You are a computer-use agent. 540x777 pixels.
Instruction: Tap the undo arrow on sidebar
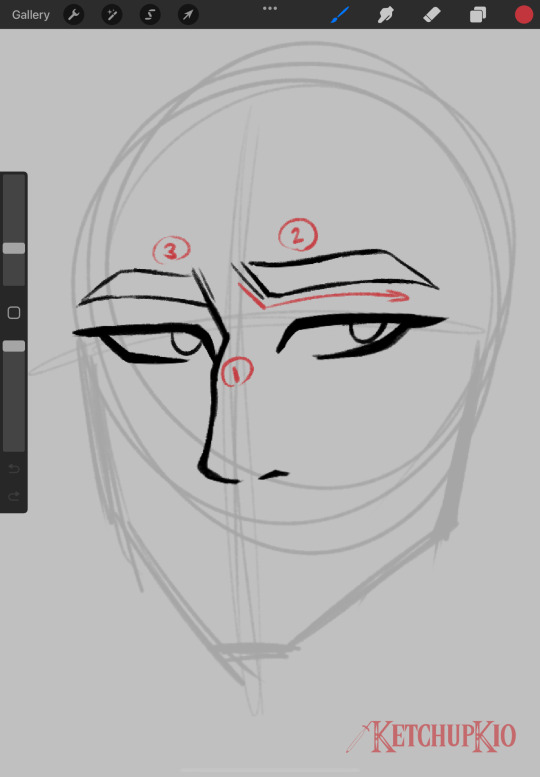point(14,469)
